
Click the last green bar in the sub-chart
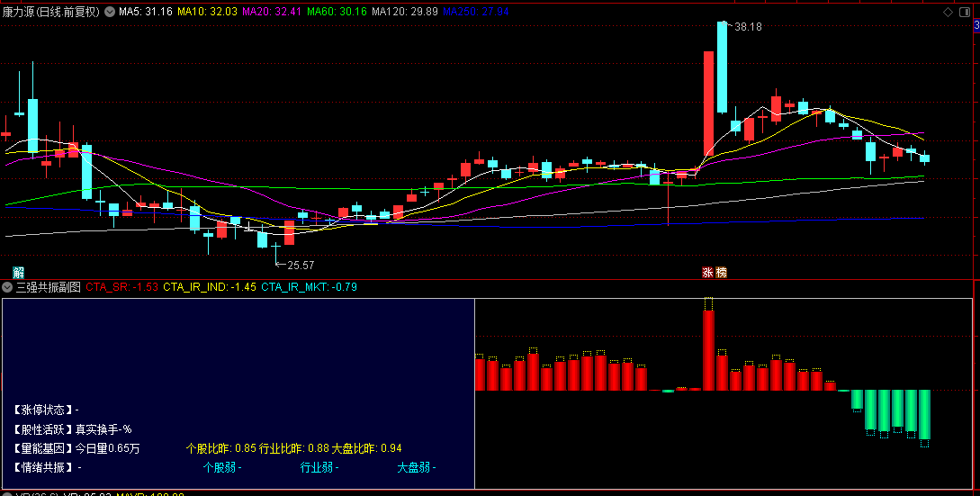coord(924,414)
